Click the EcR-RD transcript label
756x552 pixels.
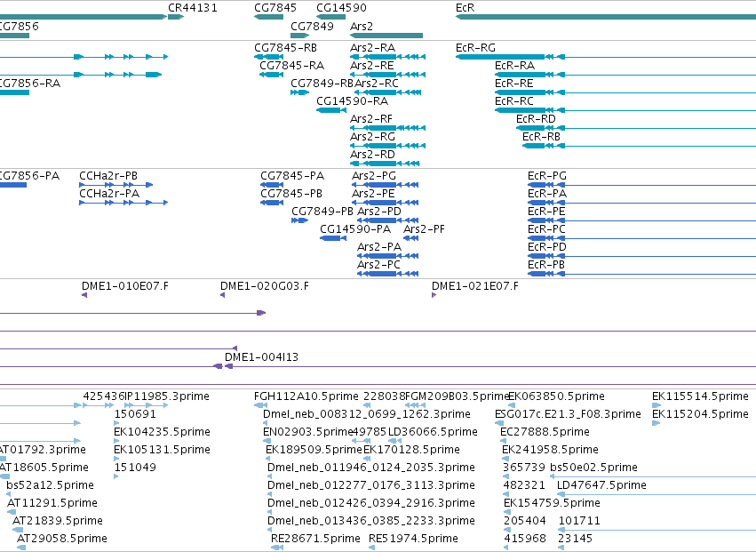[536, 119]
